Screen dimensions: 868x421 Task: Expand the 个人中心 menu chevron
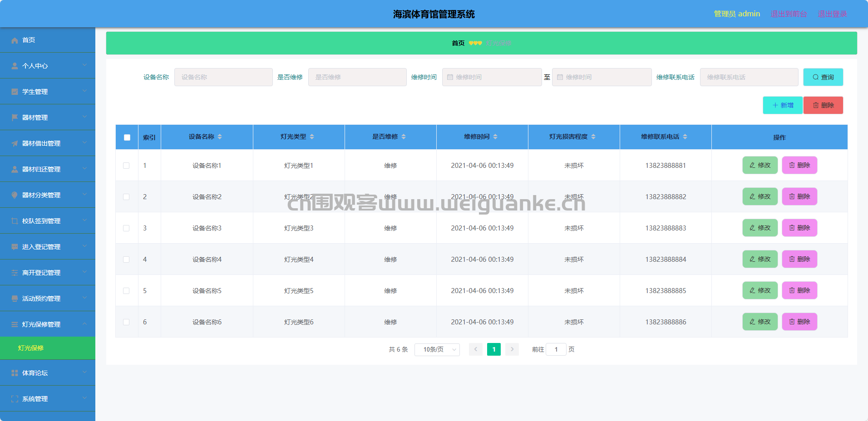84,65
